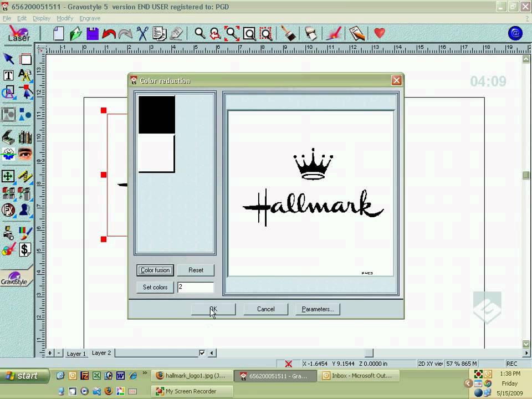This screenshot has height=399, width=532.
Task: Select the Text tool T icon
Action: tap(8, 75)
